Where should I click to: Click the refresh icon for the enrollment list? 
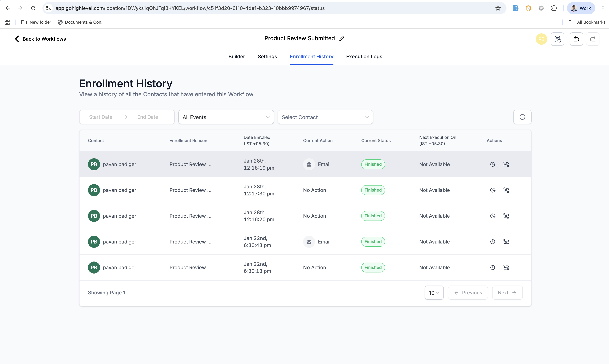522,117
